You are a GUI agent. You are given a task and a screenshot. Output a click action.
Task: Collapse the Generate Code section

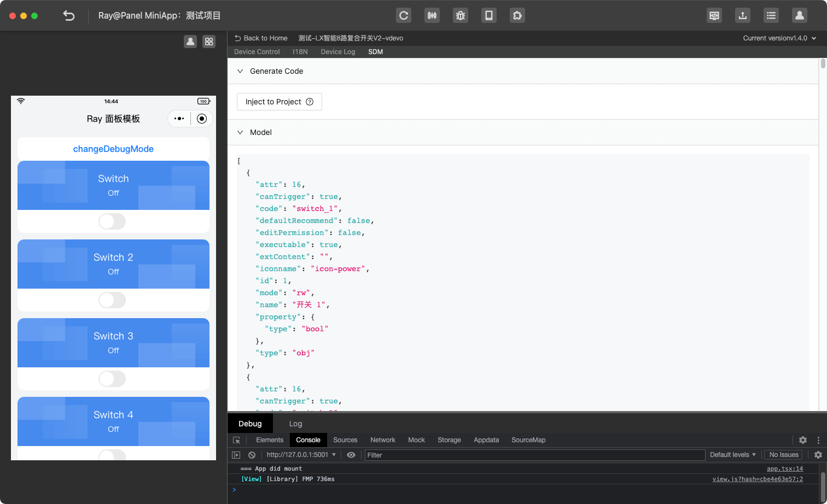(x=240, y=71)
